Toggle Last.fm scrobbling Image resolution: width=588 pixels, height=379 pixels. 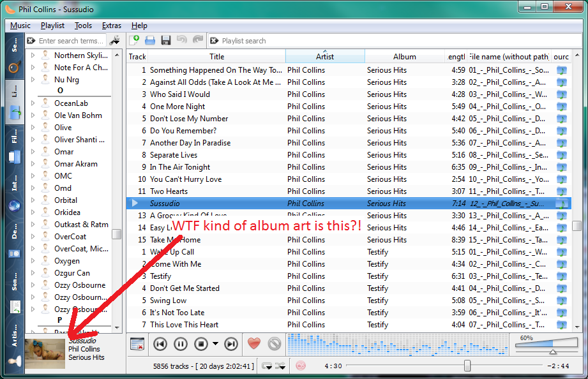point(301,366)
